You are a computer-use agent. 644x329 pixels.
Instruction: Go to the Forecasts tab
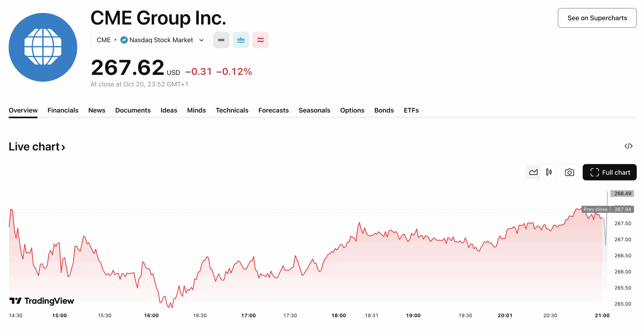(273, 110)
